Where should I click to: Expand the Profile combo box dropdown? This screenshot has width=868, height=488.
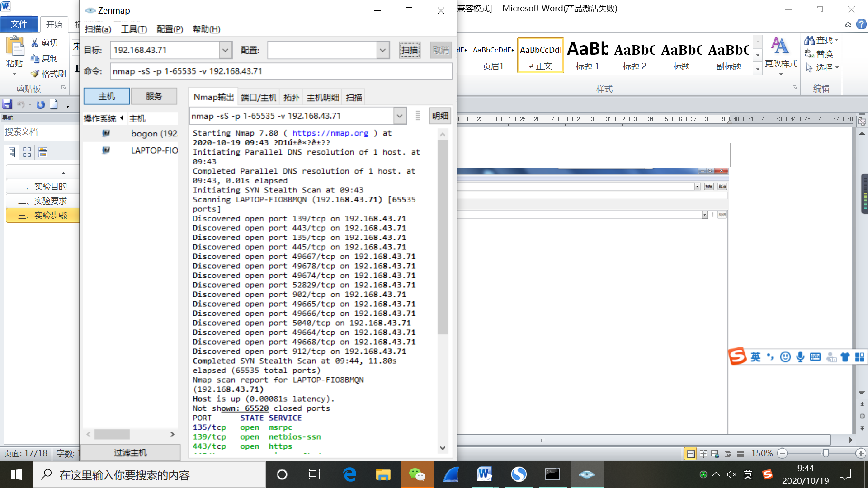click(383, 50)
